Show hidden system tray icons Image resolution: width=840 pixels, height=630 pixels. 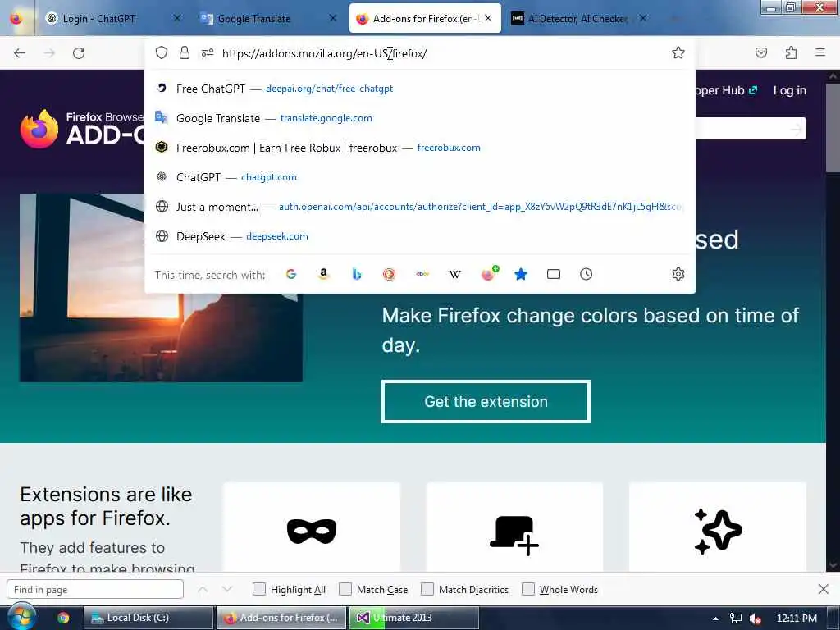pyautogui.click(x=715, y=619)
